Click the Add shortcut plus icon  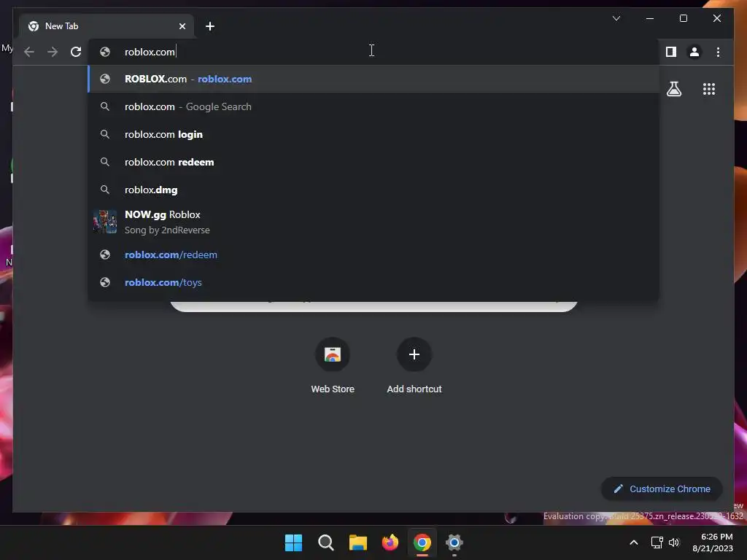(414, 354)
